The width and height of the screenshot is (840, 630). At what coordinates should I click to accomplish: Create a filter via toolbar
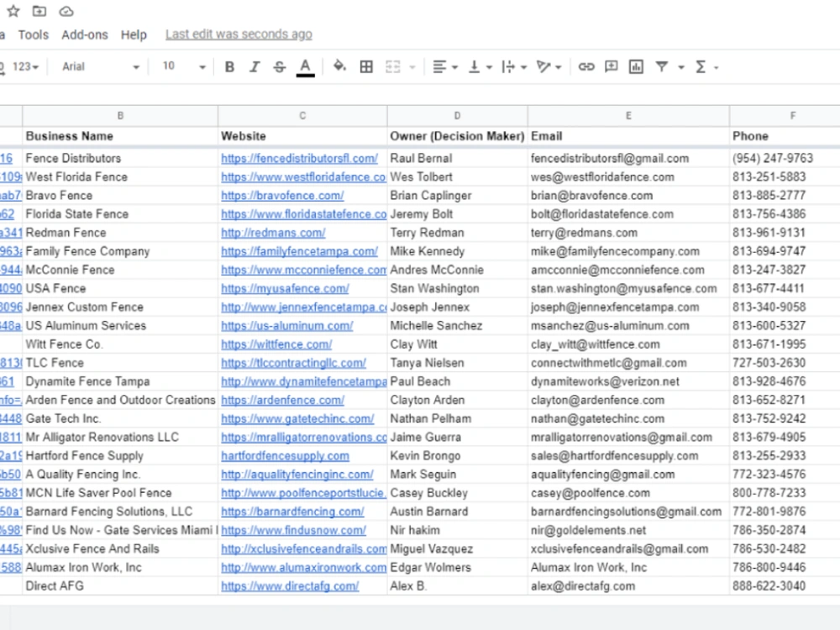pyautogui.click(x=662, y=67)
